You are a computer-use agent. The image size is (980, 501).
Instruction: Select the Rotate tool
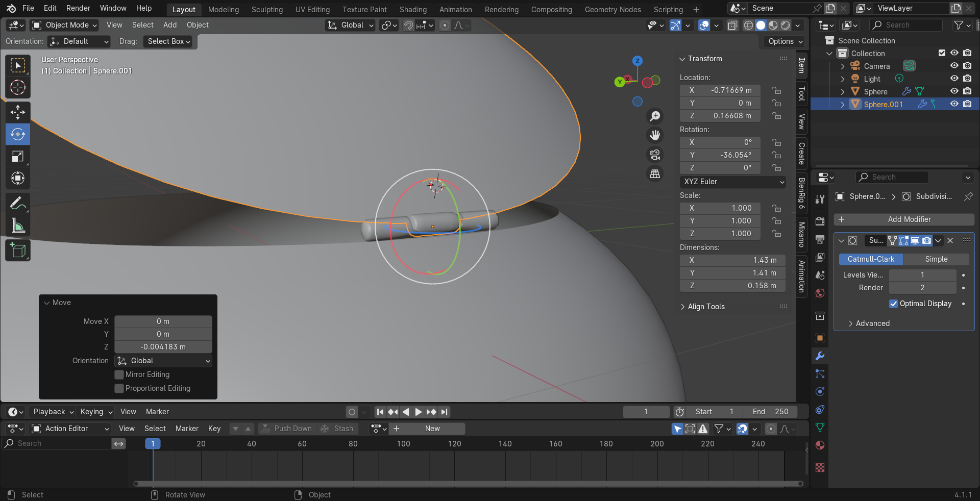tap(18, 134)
